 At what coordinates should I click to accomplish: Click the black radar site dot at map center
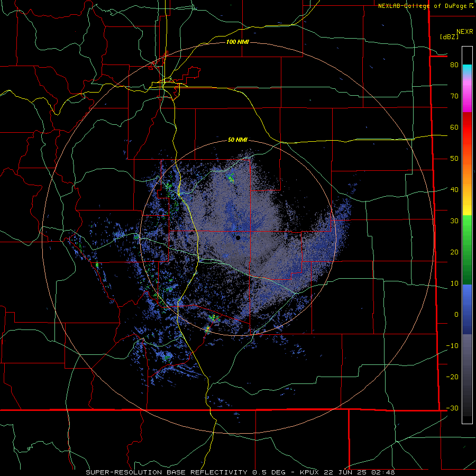coord(239,238)
